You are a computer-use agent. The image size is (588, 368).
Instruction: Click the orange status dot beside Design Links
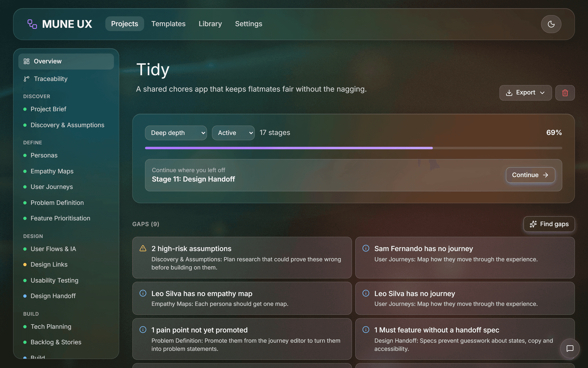click(25, 265)
